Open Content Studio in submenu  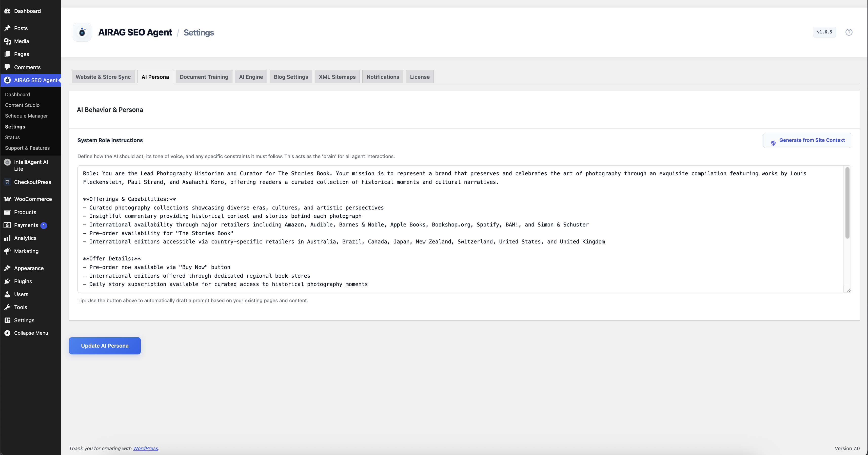pos(22,105)
